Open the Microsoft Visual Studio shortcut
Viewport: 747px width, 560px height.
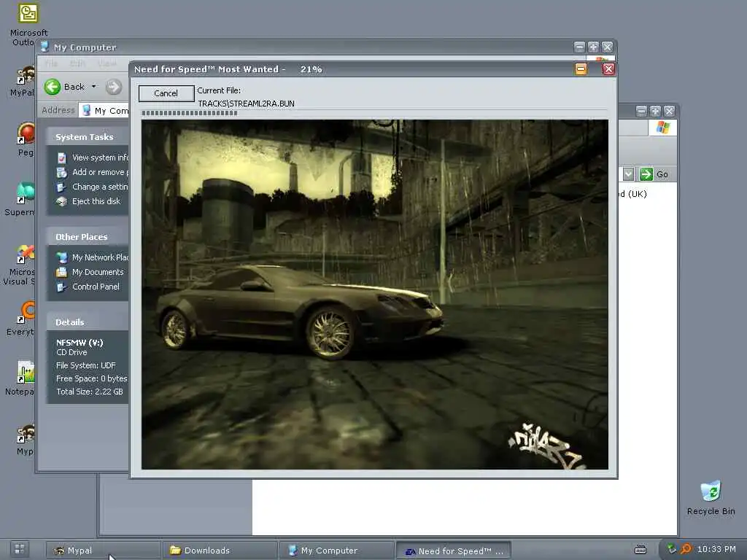20,265
